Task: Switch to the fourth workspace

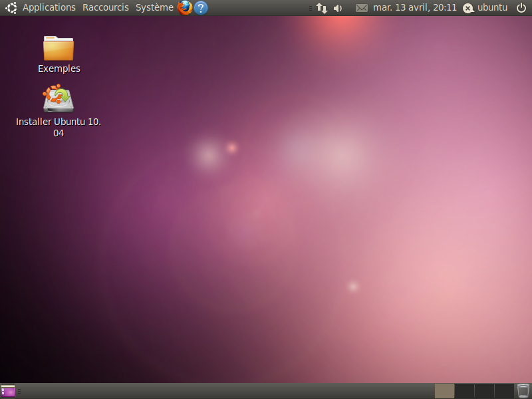Action: pos(504,391)
